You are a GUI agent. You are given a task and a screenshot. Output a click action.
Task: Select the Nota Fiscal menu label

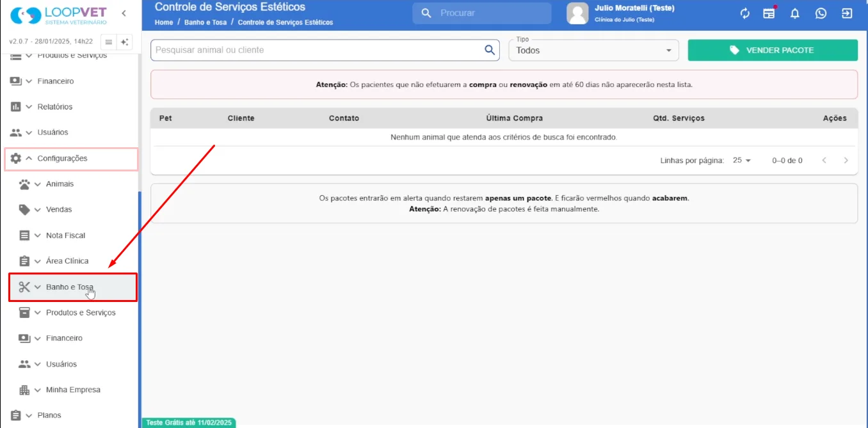point(65,235)
